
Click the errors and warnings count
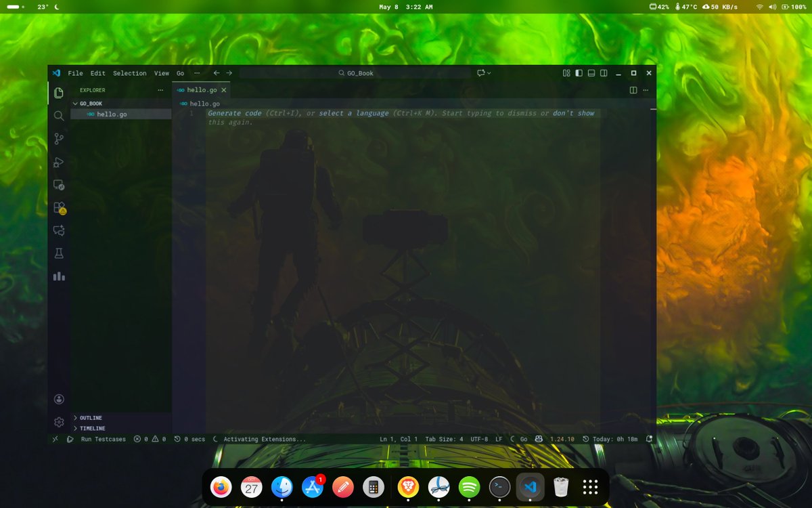(150, 439)
